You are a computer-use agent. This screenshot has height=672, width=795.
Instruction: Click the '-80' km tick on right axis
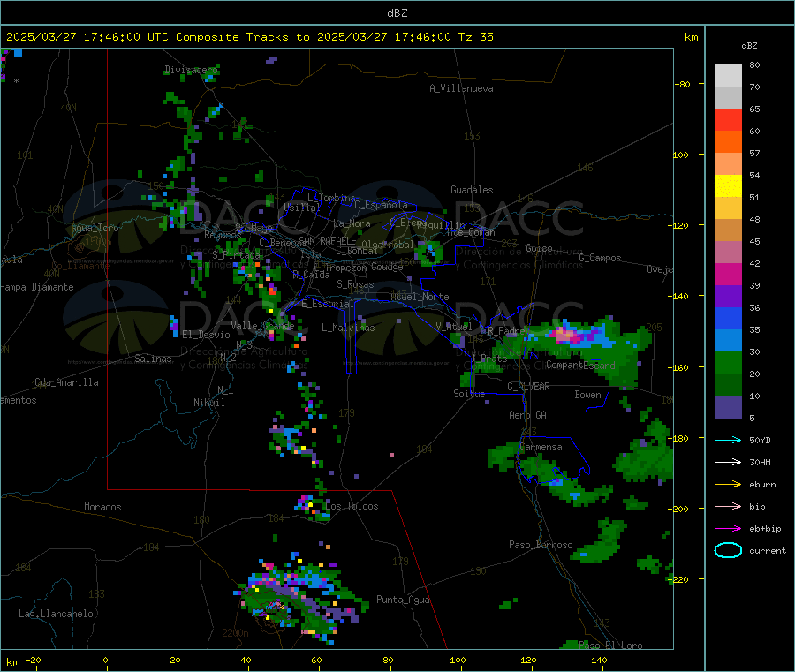(x=682, y=84)
